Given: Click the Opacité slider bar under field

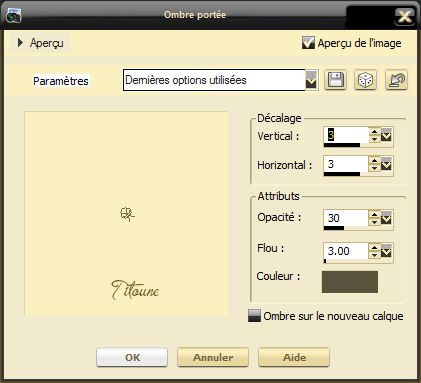Looking at the screenshot, I should (358, 228).
